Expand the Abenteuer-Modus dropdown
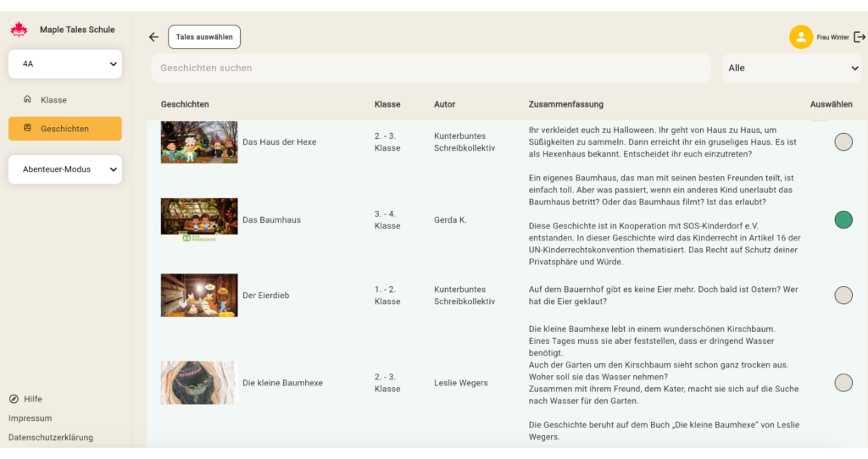This screenshot has height=459, width=868. 65,169
